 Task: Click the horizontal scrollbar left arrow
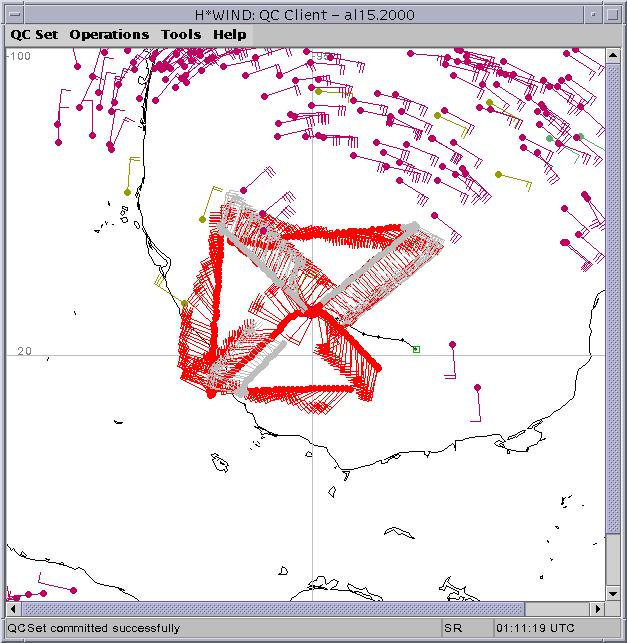click(13, 608)
